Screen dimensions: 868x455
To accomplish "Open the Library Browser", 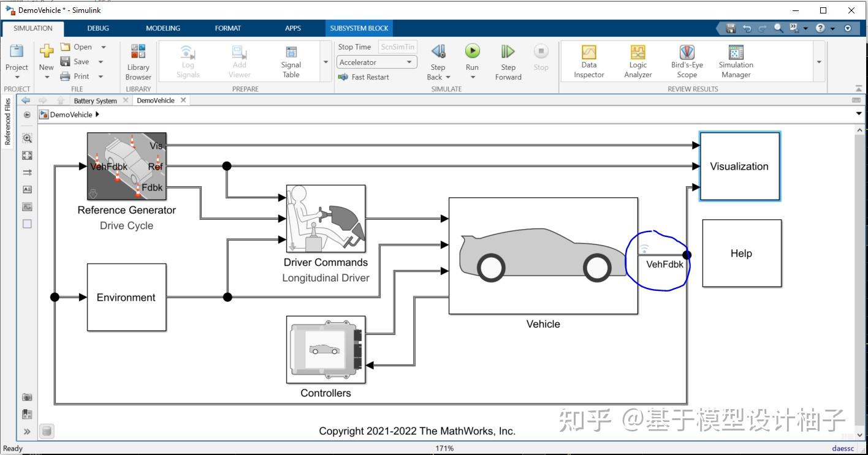I will (137, 61).
